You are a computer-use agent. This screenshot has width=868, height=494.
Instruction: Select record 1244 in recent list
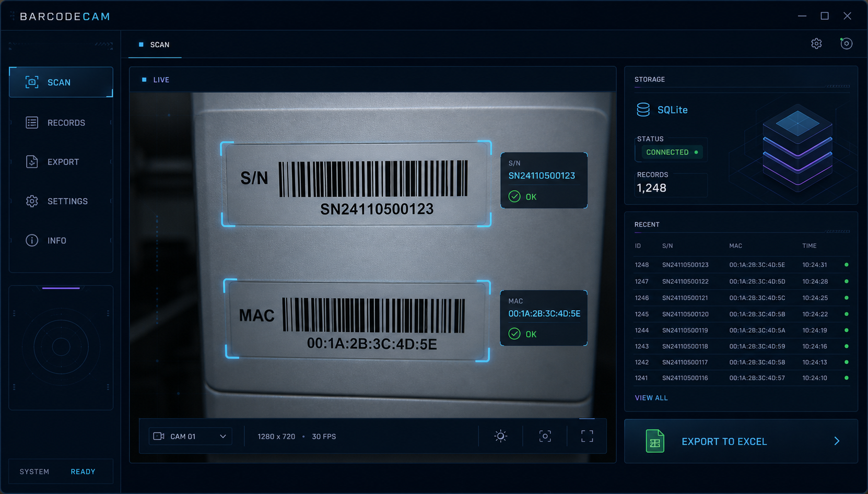tap(741, 330)
